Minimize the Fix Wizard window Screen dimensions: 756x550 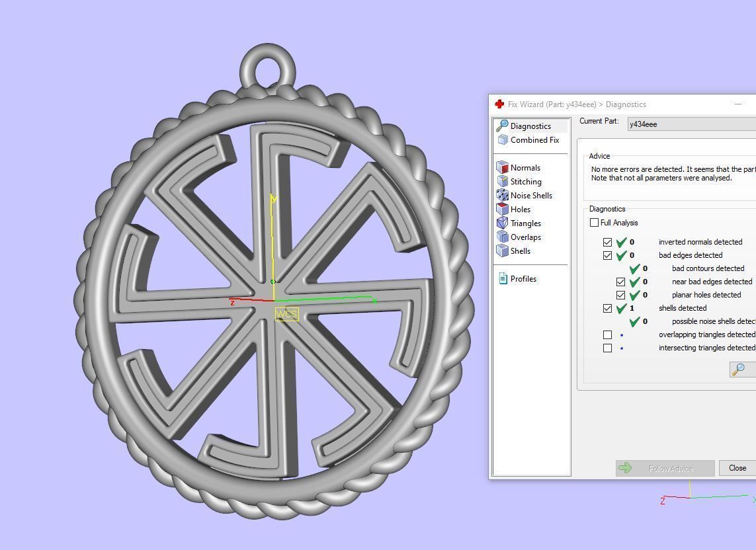click(x=738, y=104)
